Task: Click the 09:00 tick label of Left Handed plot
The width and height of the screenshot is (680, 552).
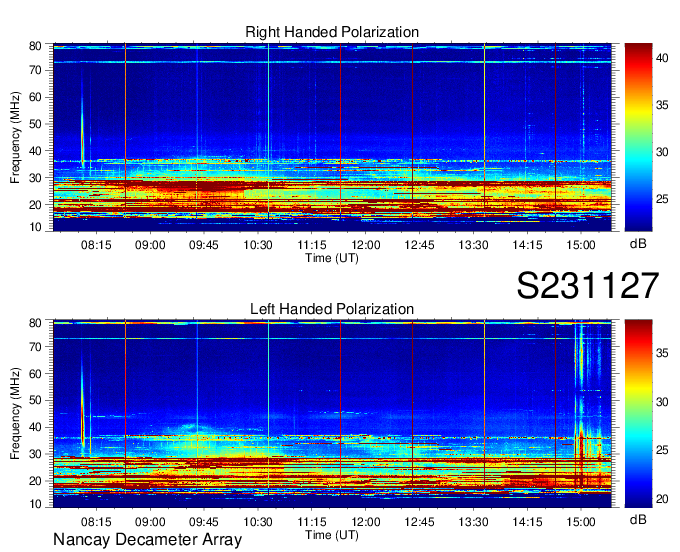Action: point(150,522)
